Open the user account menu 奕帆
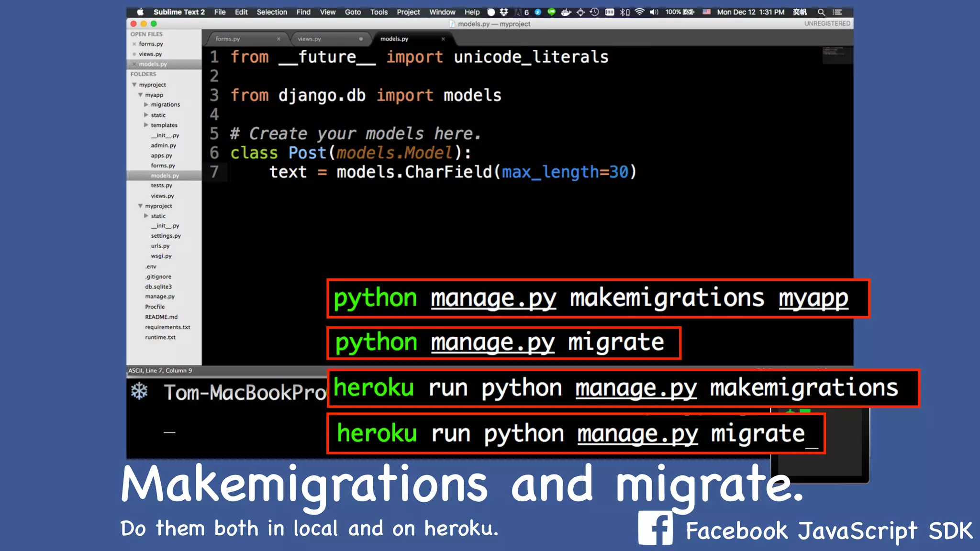This screenshot has height=551, width=980. point(800,12)
